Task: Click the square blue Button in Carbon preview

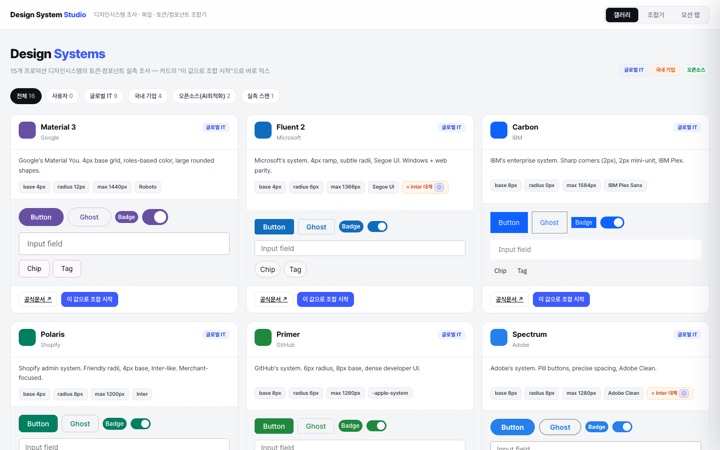Action: coord(509,223)
